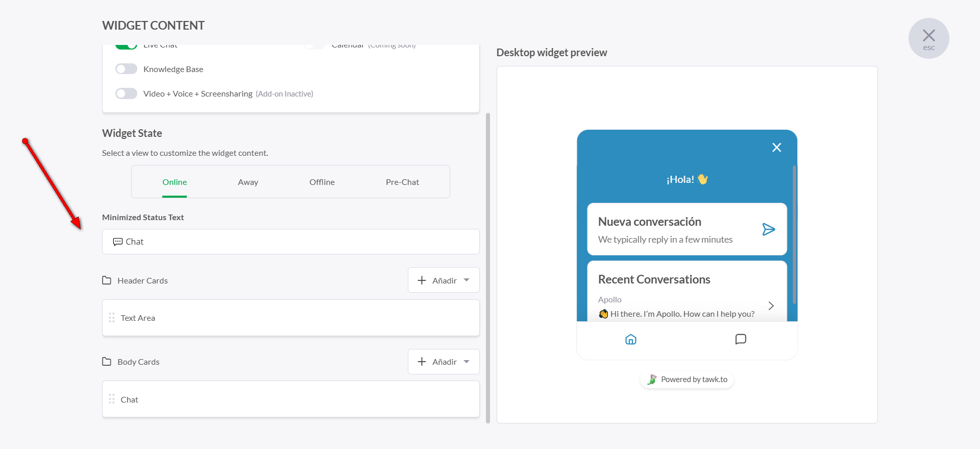Image resolution: width=980 pixels, height=449 pixels.
Task: Click the Header Cards label
Action: pos(142,280)
